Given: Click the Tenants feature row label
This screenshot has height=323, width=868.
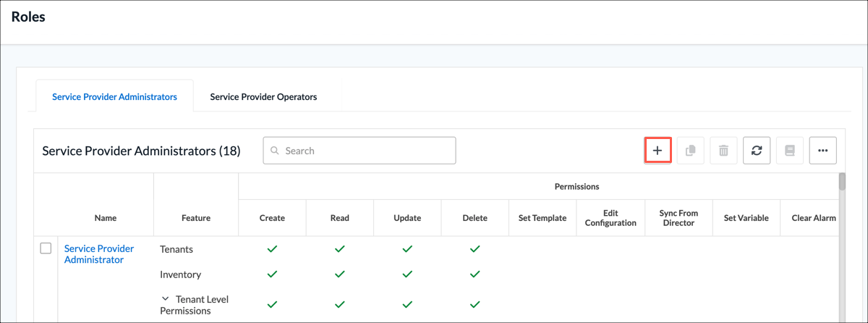Looking at the screenshot, I should tap(176, 249).
